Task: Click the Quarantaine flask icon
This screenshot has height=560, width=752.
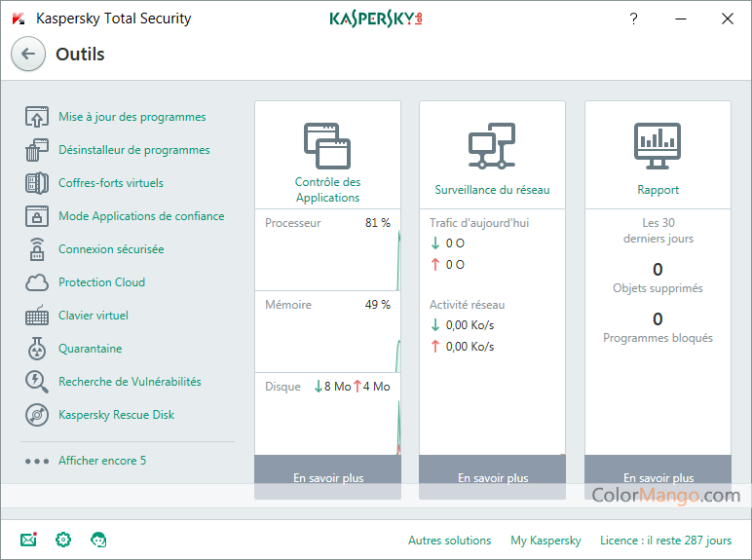Action: [37, 348]
